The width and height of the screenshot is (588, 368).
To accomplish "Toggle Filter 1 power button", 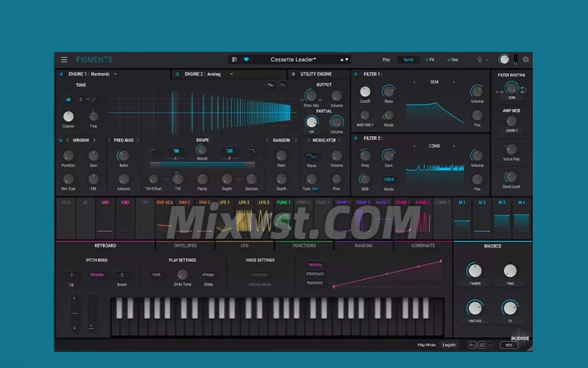I will (356, 74).
